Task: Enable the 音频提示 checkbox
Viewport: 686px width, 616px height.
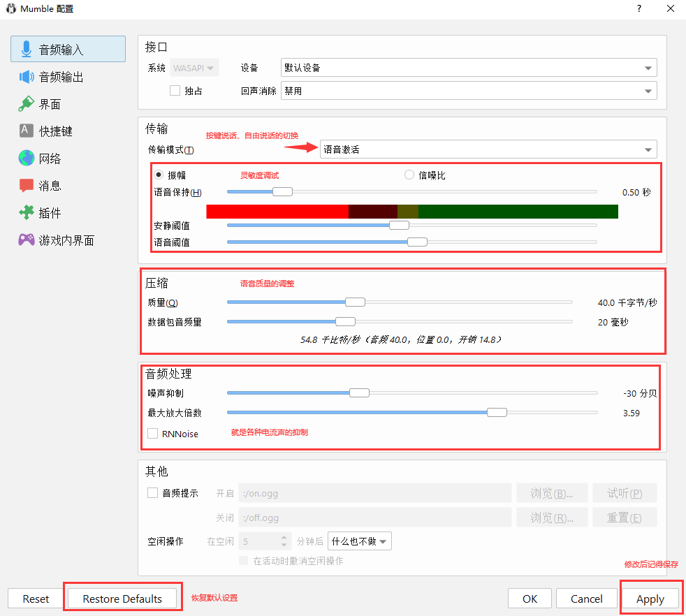Action: pos(153,493)
